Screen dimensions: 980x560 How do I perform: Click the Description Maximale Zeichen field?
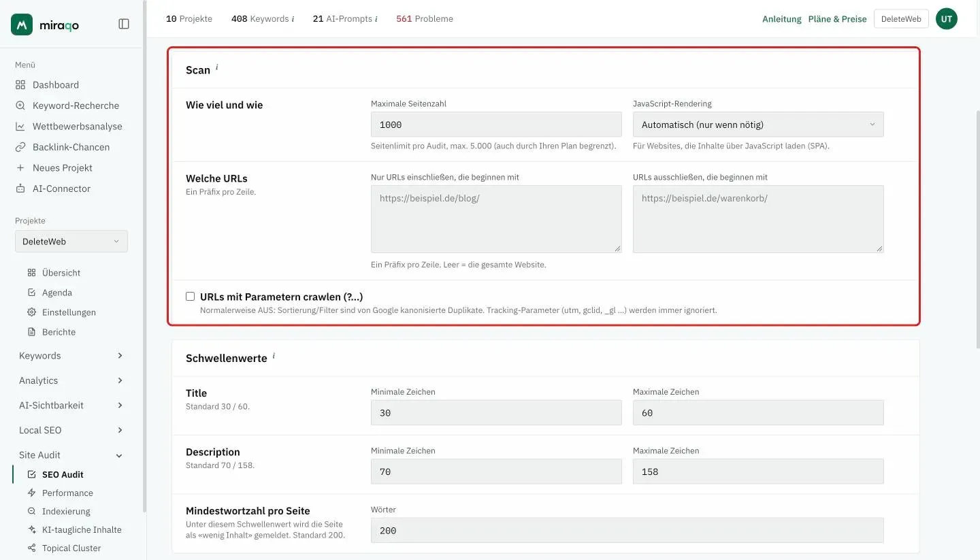[x=758, y=472]
